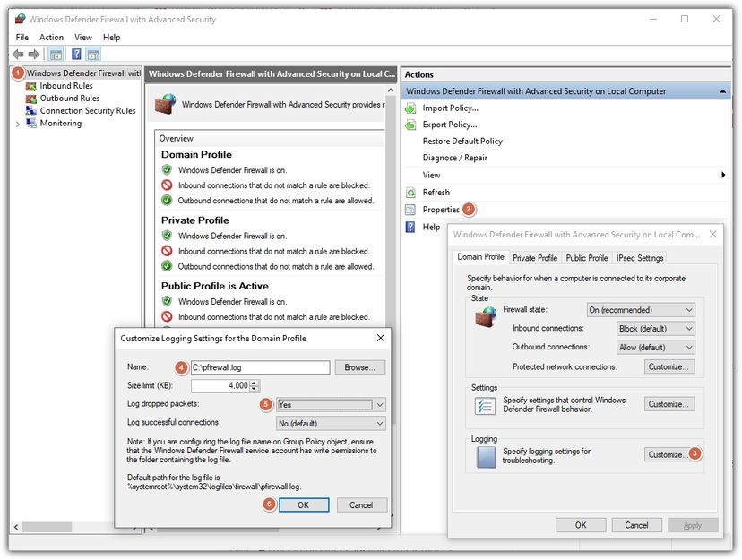Collapse the Actions section header arrow

click(722, 91)
